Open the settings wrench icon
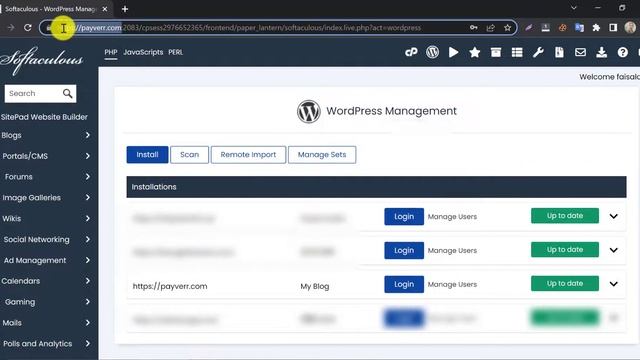 coord(538,52)
